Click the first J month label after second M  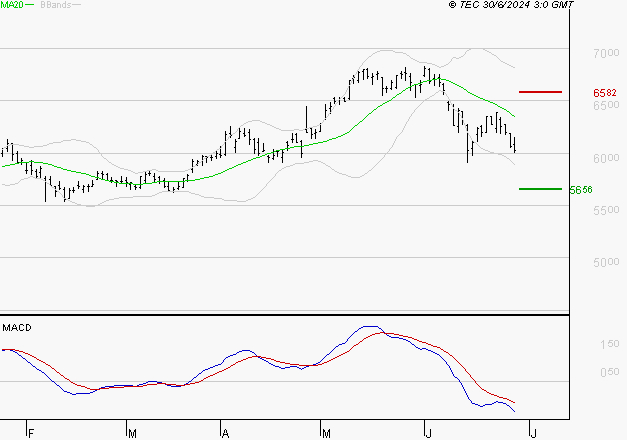pos(429,433)
